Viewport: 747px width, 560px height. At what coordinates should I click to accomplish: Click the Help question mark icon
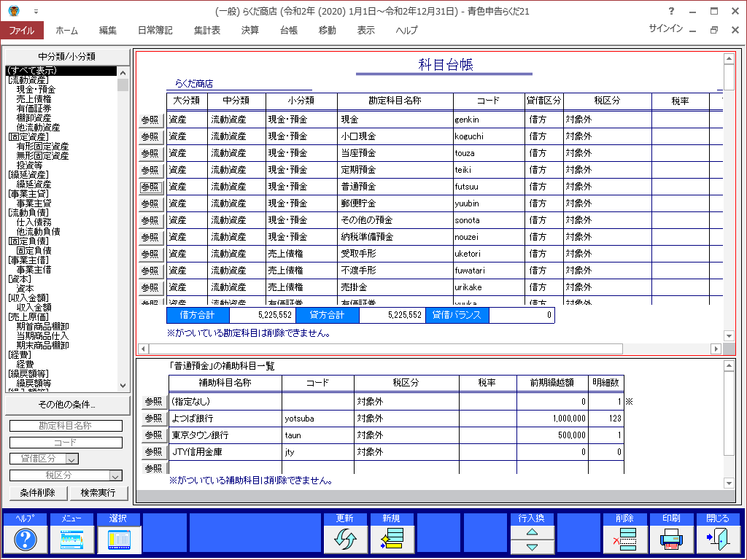click(26, 540)
